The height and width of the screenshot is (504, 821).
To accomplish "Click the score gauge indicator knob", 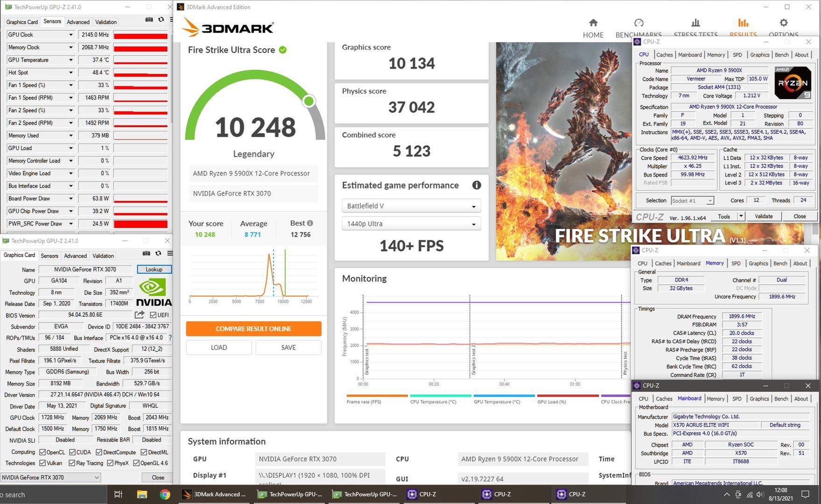I will [x=309, y=101].
